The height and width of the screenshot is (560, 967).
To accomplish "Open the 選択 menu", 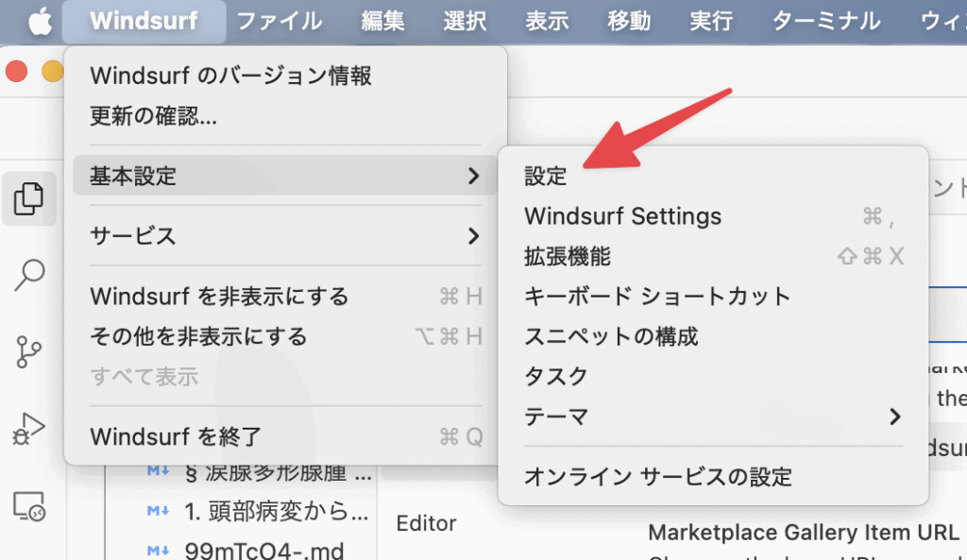I will [465, 22].
